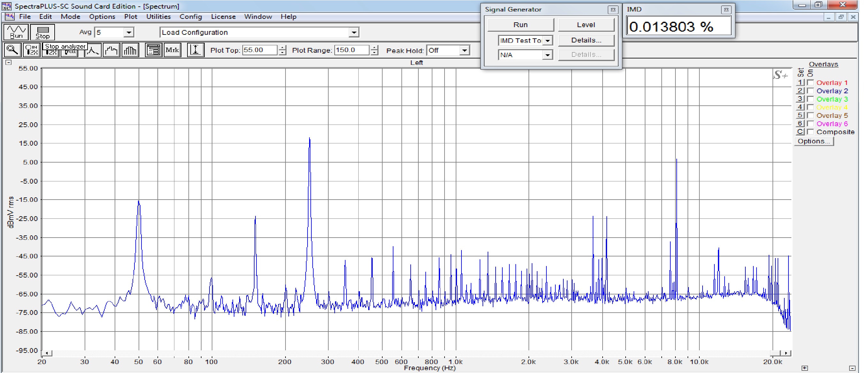The height and width of the screenshot is (373, 868).
Task: Click the Run analyzer button with sine wave
Action: point(16,32)
